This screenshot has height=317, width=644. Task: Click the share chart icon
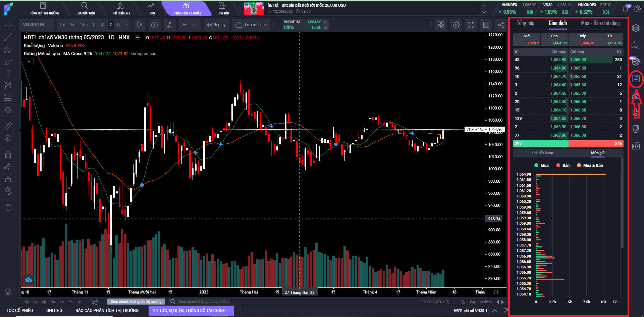point(501,25)
